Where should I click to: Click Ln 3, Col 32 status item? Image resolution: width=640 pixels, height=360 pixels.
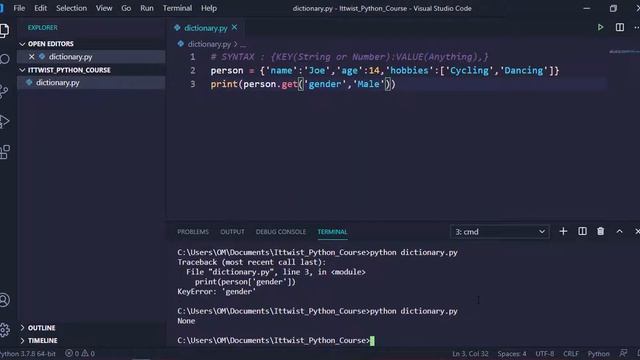pos(470,354)
